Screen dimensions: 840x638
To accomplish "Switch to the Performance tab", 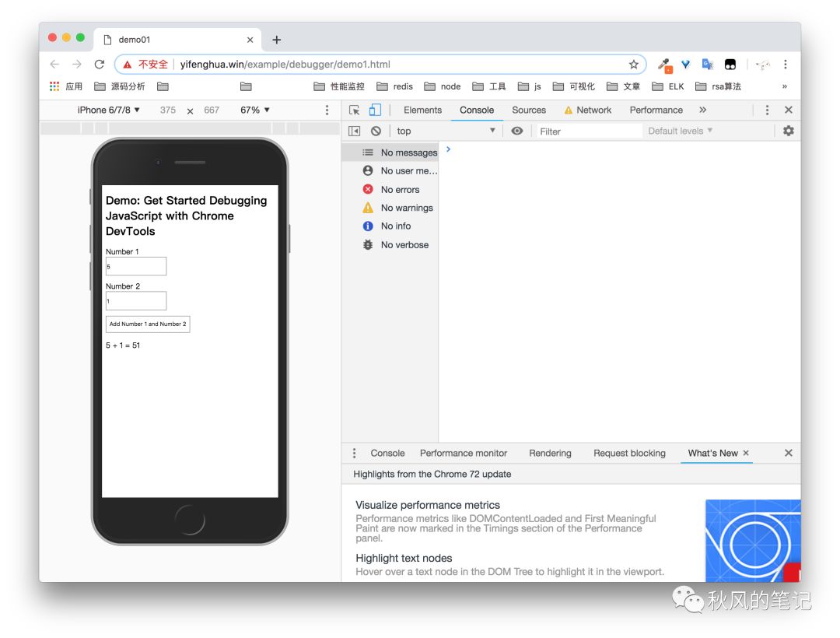I will 656,110.
